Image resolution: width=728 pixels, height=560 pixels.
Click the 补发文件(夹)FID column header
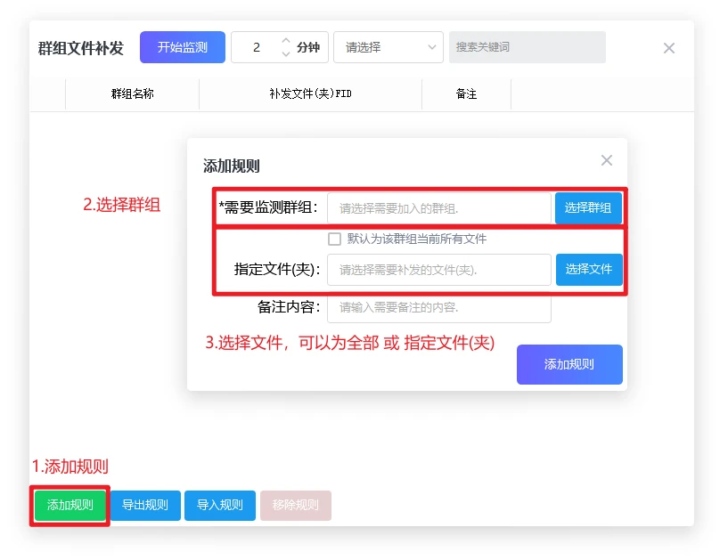pyautogui.click(x=310, y=93)
